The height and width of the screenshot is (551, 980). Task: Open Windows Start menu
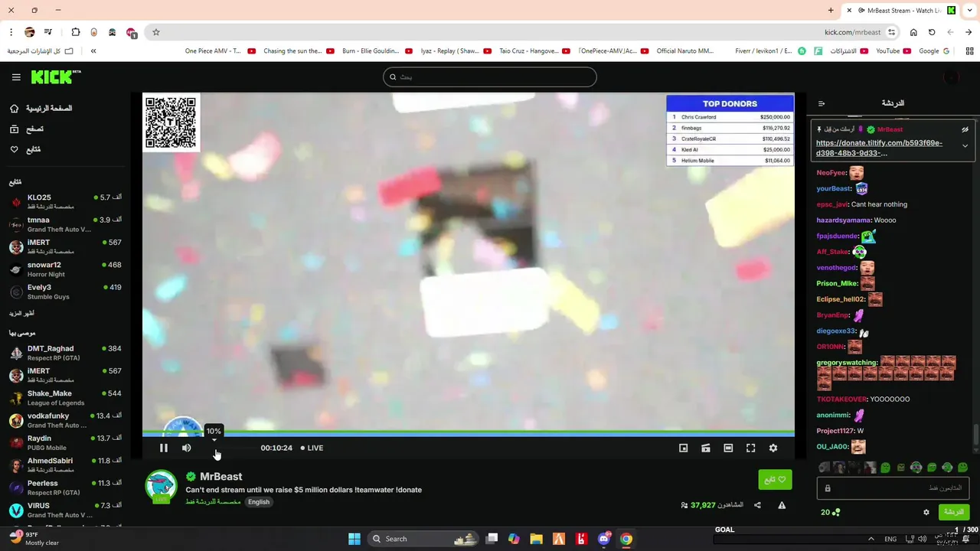point(354,539)
